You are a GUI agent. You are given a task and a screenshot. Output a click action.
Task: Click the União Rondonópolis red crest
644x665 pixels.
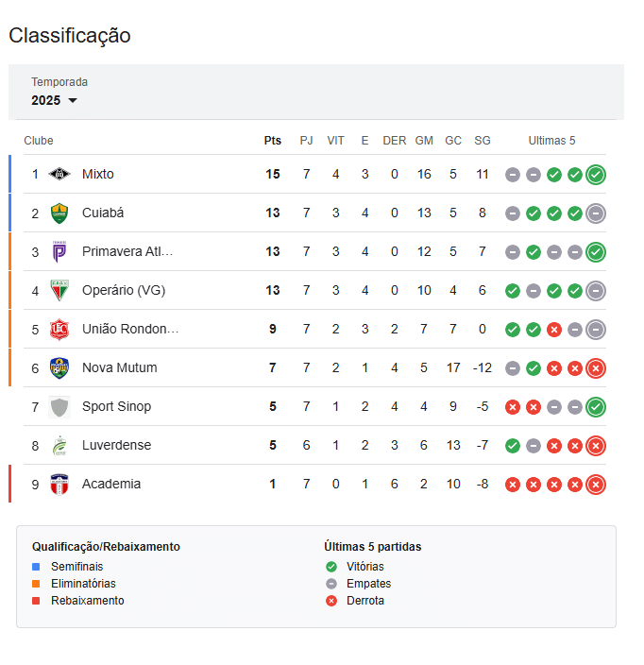59,329
